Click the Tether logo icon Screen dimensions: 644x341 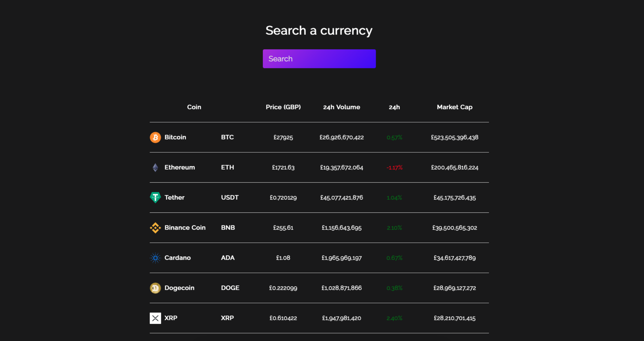pyautogui.click(x=155, y=198)
